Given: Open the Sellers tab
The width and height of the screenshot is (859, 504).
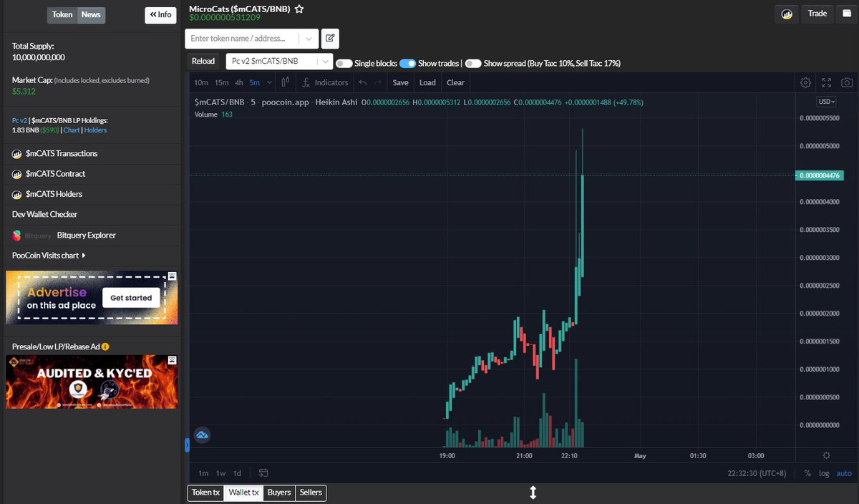Looking at the screenshot, I should tap(311, 493).
